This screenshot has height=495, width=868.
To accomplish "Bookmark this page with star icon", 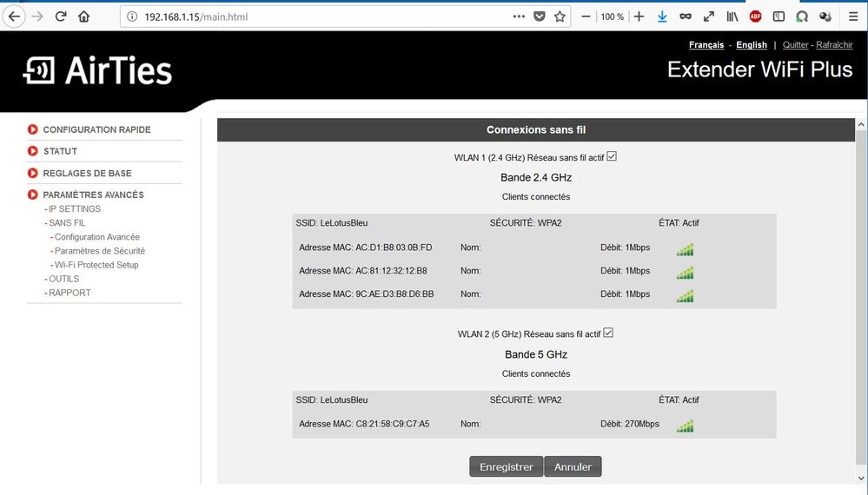I will click(560, 16).
